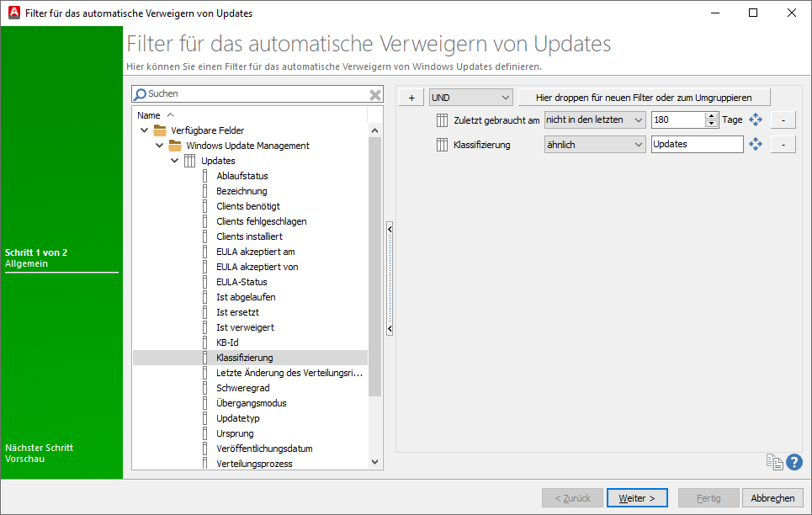
Task: Open help via the blue question mark icon
Action: click(x=793, y=462)
